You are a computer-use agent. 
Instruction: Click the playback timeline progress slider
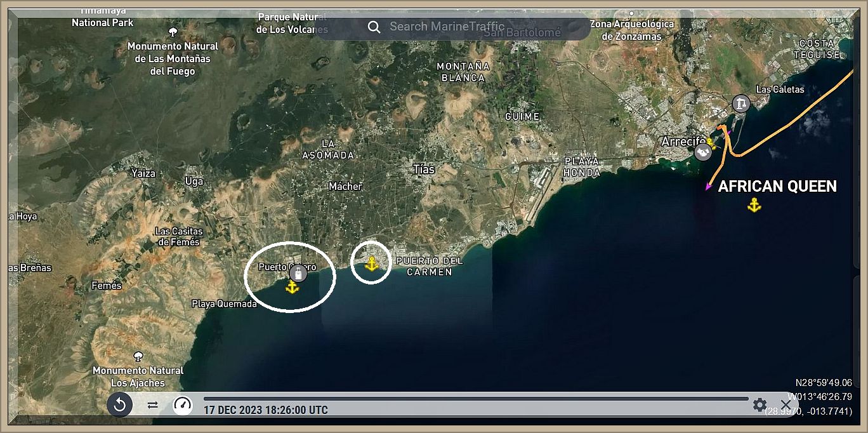click(476, 399)
